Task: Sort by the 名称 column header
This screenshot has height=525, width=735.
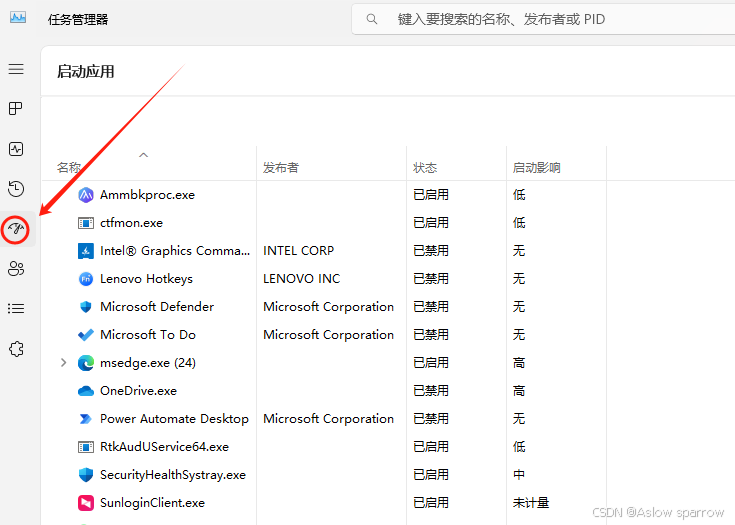Action: click(x=69, y=167)
